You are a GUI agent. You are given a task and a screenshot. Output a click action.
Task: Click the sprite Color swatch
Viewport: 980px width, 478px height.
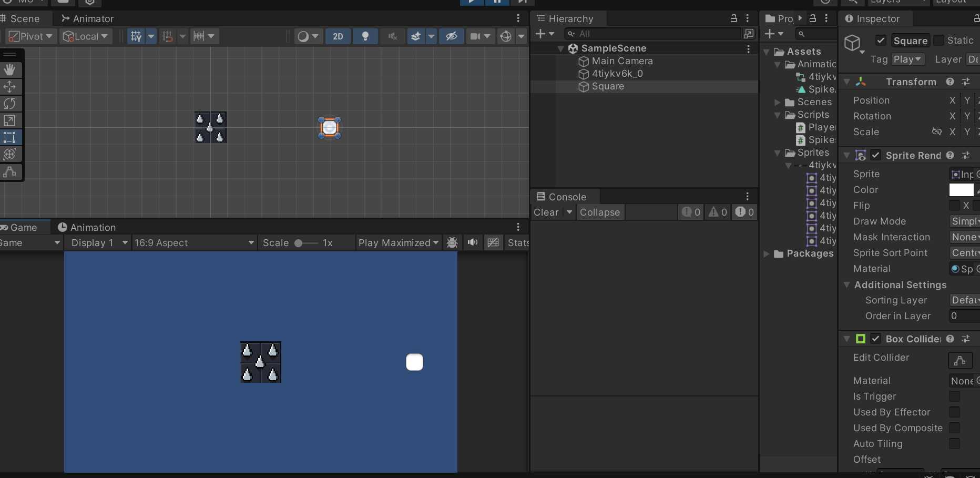962,190
